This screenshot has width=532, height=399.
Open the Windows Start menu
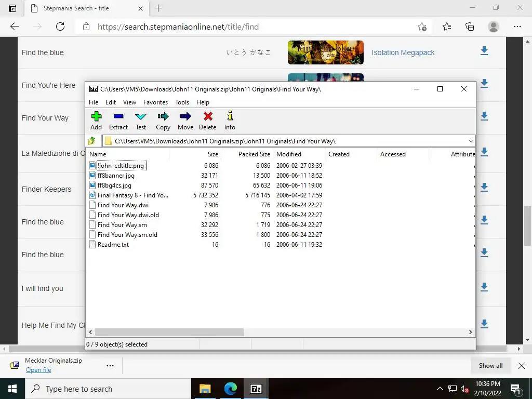click(12, 389)
